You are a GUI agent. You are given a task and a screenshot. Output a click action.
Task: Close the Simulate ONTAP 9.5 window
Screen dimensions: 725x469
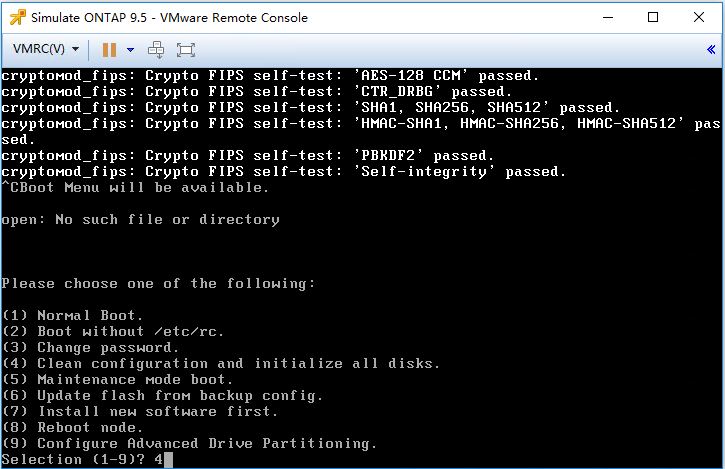(699, 18)
